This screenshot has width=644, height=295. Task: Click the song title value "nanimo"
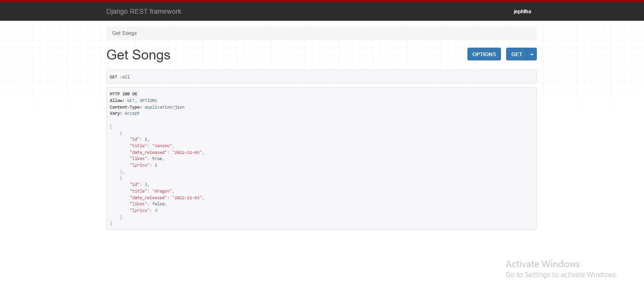point(162,145)
